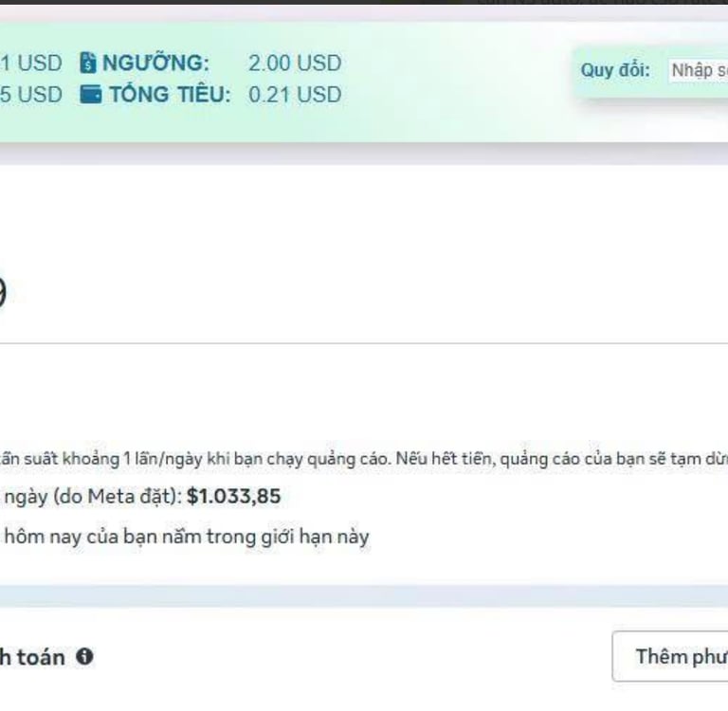This screenshot has height=711, width=728.
Task: Click the dollar document icon beside NGƯỠNG
Action: pos(88,63)
